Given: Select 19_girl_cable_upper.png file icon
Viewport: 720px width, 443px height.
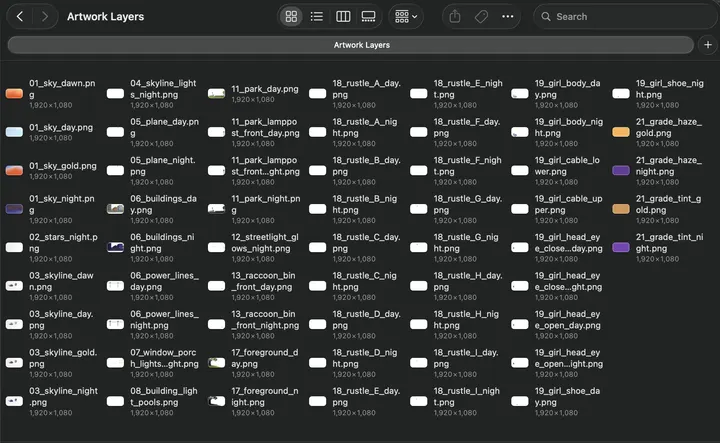Looking at the screenshot, I should [520, 209].
